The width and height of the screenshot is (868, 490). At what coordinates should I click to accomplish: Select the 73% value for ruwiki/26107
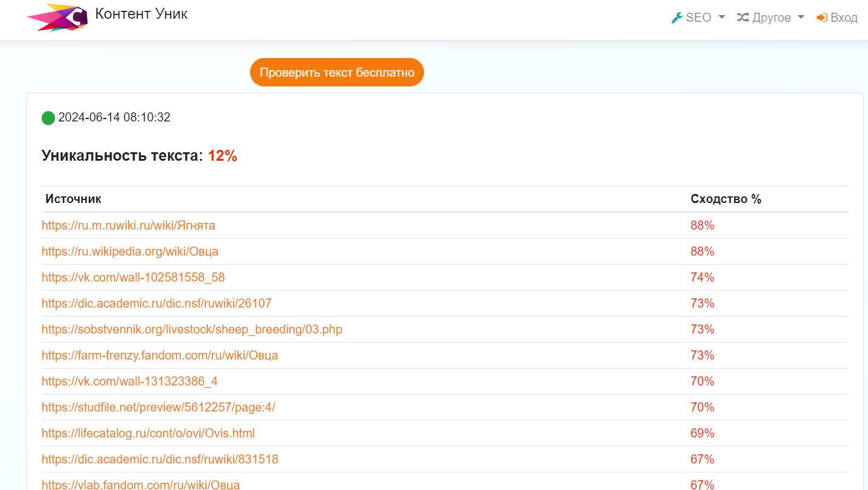click(x=702, y=303)
